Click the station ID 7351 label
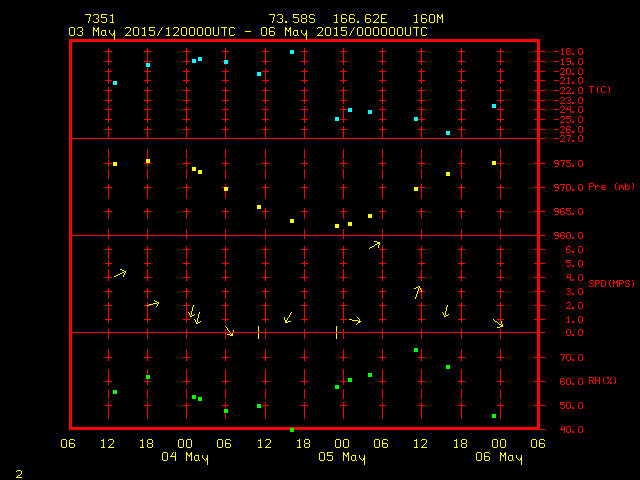This screenshot has height=480, width=640. coord(100,19)
